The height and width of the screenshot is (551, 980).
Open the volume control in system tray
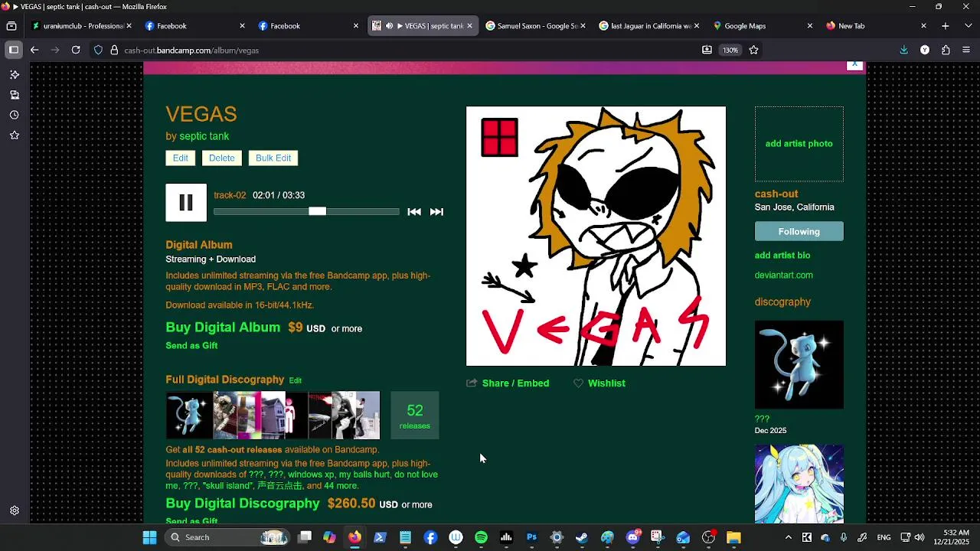(920, 537)
